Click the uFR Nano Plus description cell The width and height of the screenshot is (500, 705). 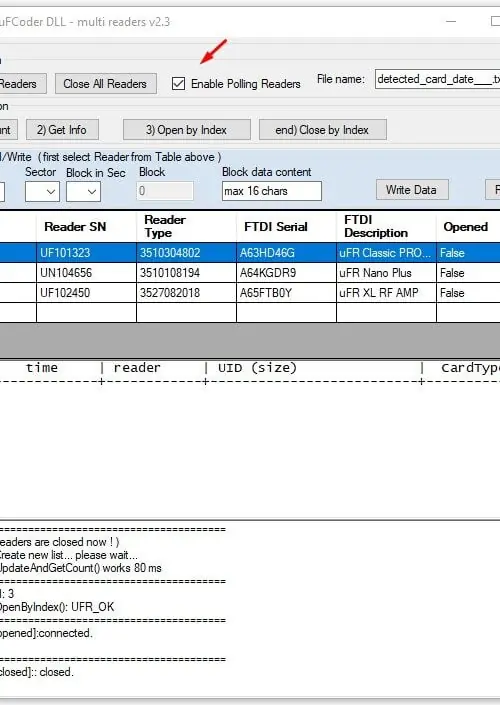tap(386, 273)
